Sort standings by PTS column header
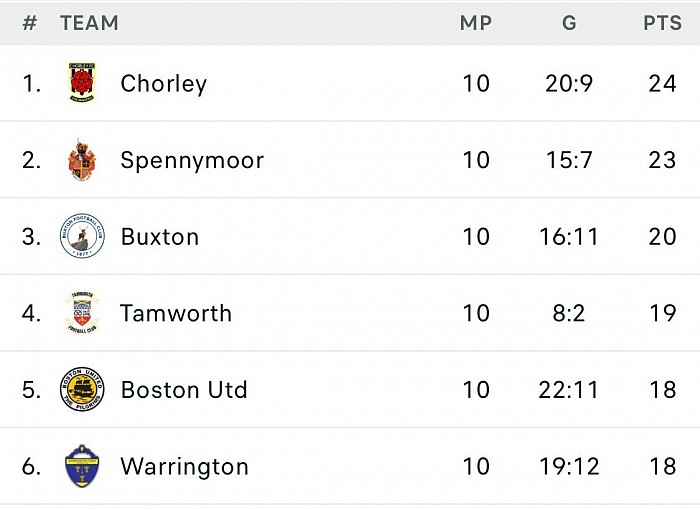The width and height of the screenshot is (700, 510). point(662,23)
